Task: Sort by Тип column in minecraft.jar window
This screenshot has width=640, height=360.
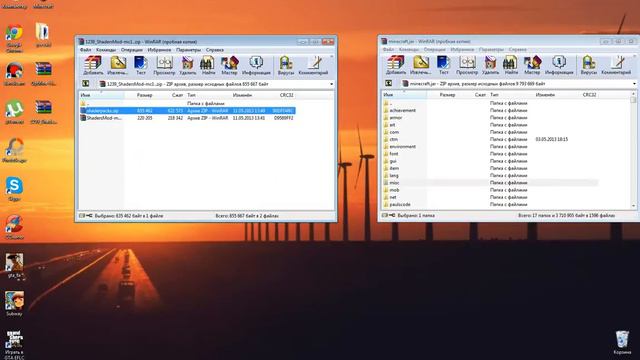Action: [x=510, y=95]
